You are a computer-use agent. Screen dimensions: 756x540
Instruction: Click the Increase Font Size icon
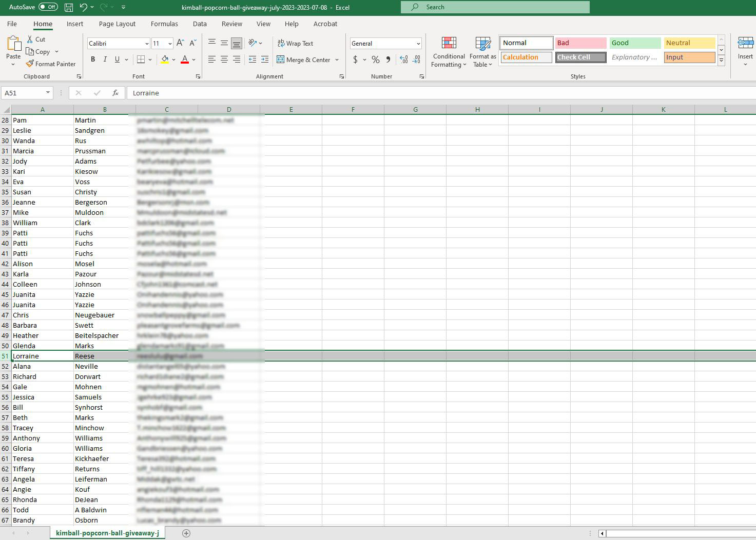click(x=180, y=44)
